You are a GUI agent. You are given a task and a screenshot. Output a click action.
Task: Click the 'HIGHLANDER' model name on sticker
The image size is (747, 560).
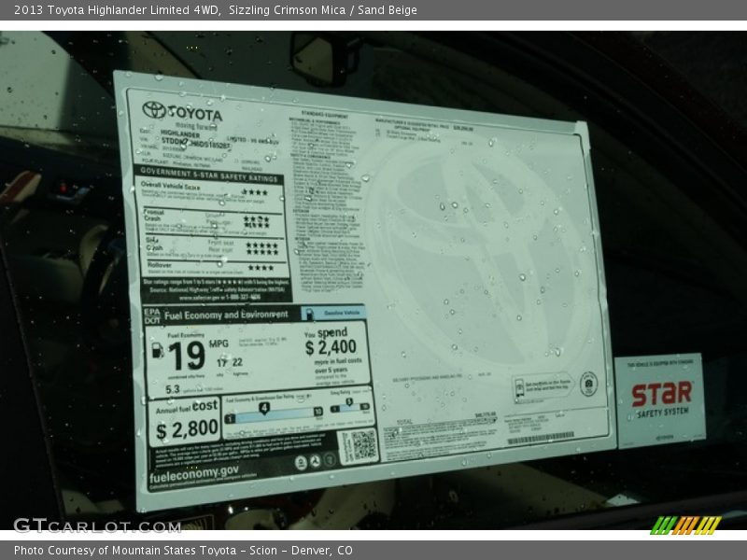(180, 133)
